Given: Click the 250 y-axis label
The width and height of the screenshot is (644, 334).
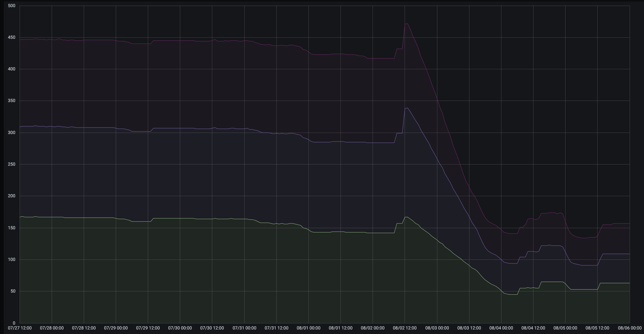Looking at the screenshot, I should [x=11, y=164].
